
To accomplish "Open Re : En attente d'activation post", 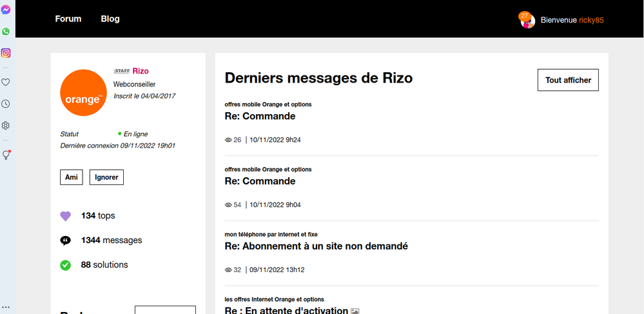I will (x=286, y=310).
